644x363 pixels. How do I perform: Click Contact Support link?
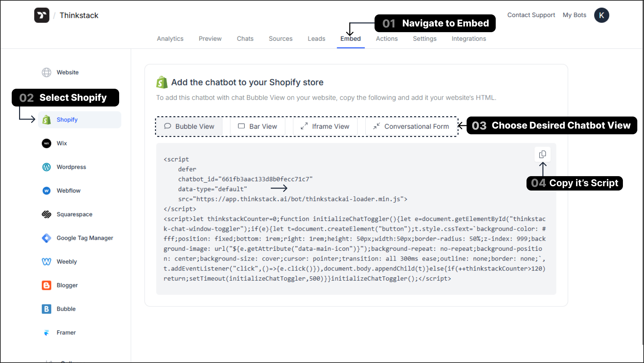tap(531, 15)
